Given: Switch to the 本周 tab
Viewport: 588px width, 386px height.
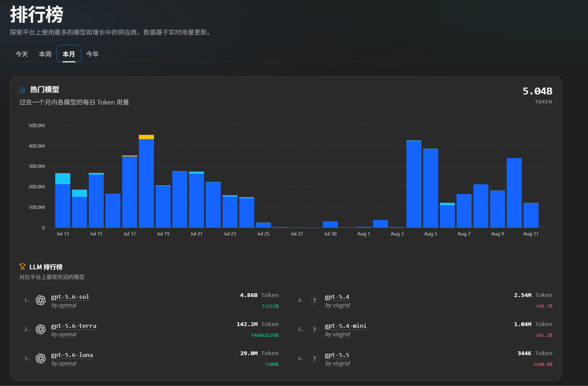Looking at the screenshot, I should pos(45,54).
